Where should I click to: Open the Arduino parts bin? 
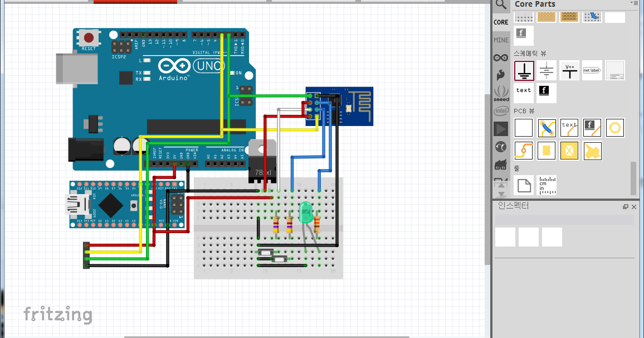coord(500,57)
